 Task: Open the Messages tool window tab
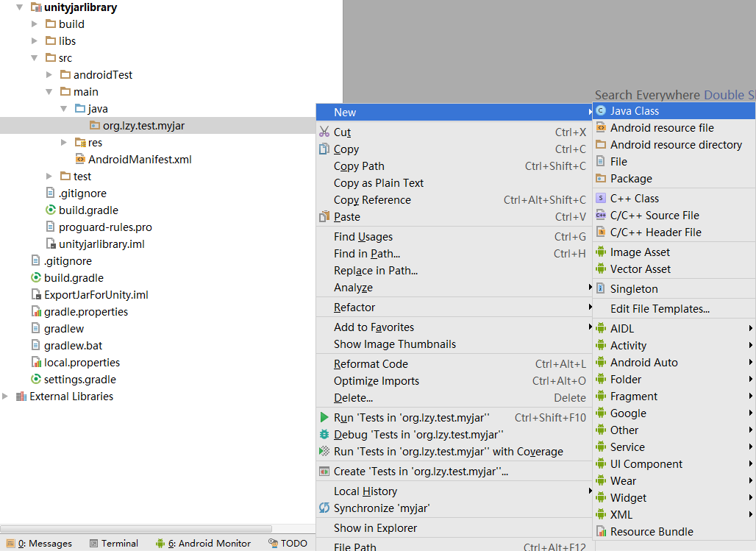[x=40, y=544]
